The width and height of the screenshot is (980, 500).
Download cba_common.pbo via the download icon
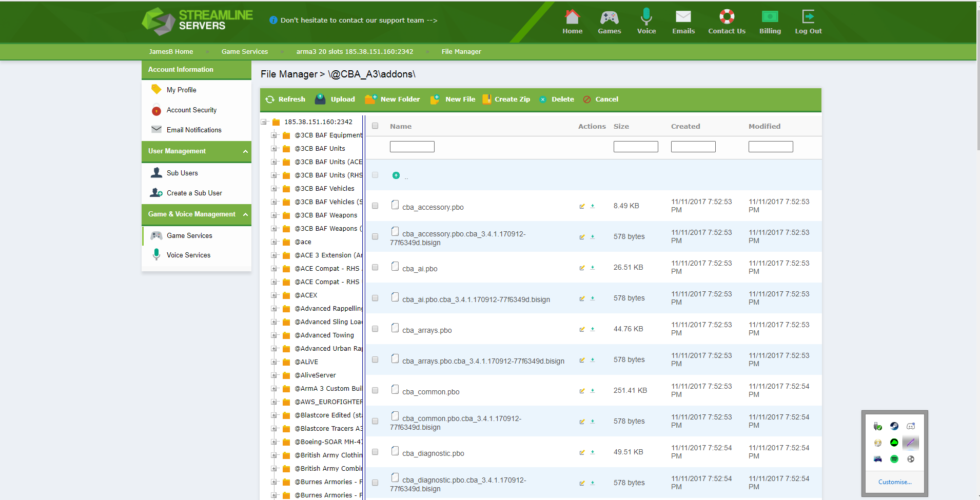[593, 391]
